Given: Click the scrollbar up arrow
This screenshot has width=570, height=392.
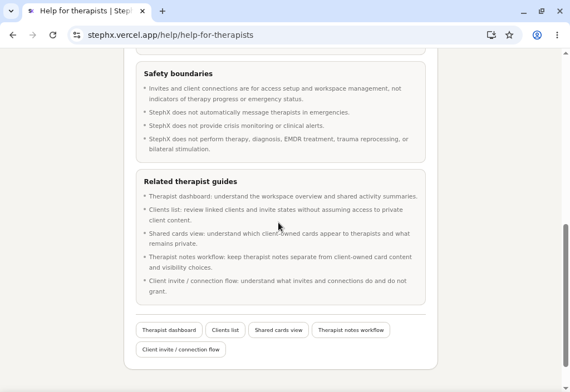Looking at the screenshot, I should coord(566,53).
